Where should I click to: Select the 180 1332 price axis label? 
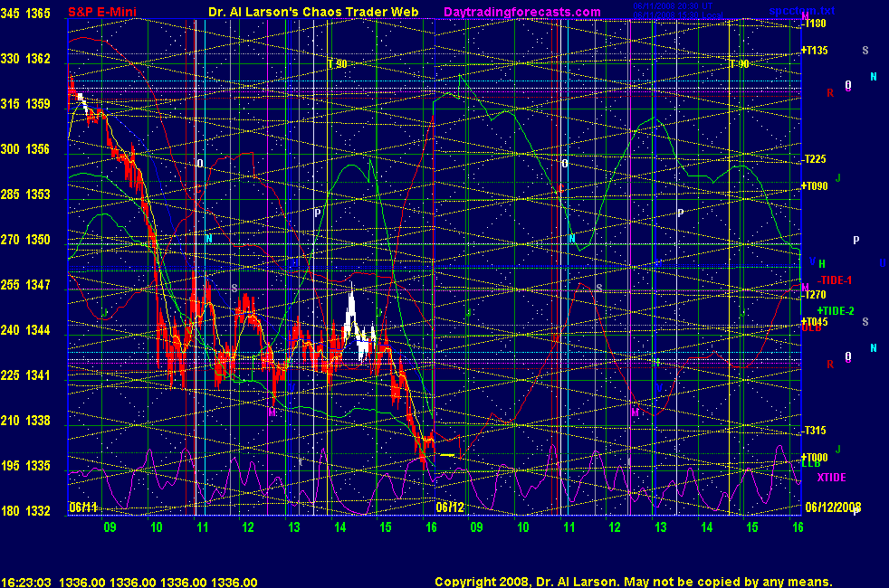click(25, 510)
